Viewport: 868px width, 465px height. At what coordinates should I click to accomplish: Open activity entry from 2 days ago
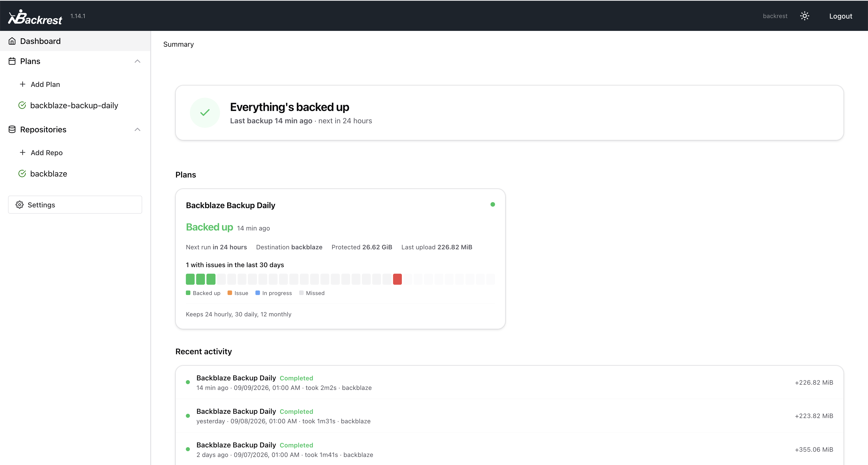pyautogui.click(x=510, y=449)
